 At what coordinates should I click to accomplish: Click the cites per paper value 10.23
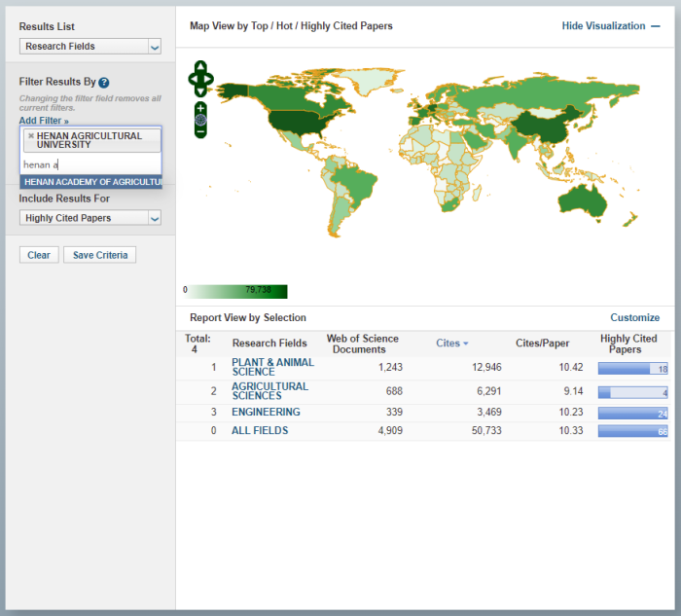click(x=571, y=412)
